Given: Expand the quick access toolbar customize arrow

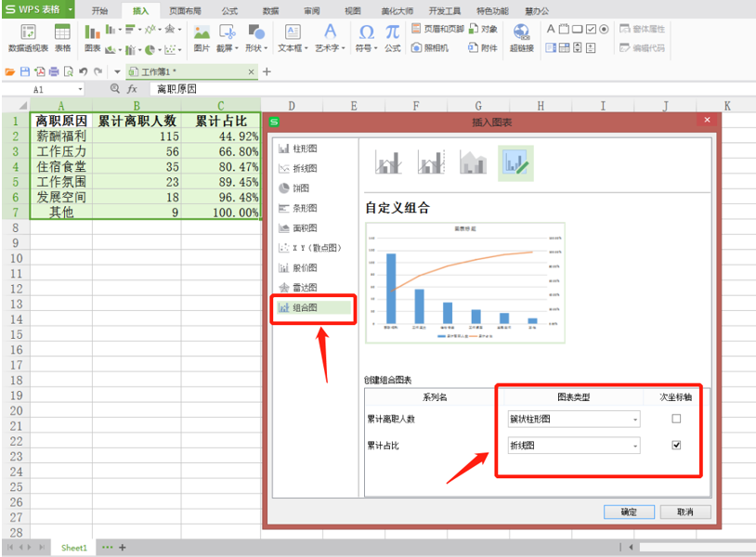Looking at the screenshot, I should pyautogui.click(x=117, y=71).
